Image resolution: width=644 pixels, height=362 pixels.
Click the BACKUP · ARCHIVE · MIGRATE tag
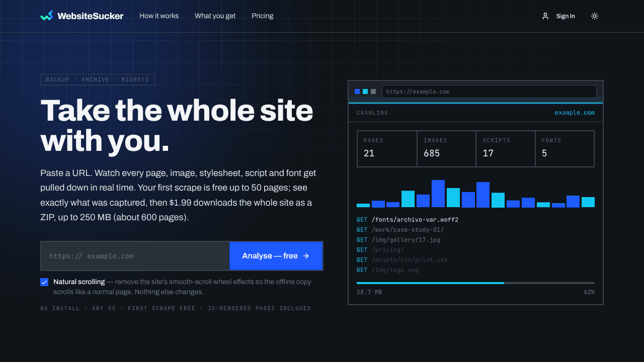(98, 79)
